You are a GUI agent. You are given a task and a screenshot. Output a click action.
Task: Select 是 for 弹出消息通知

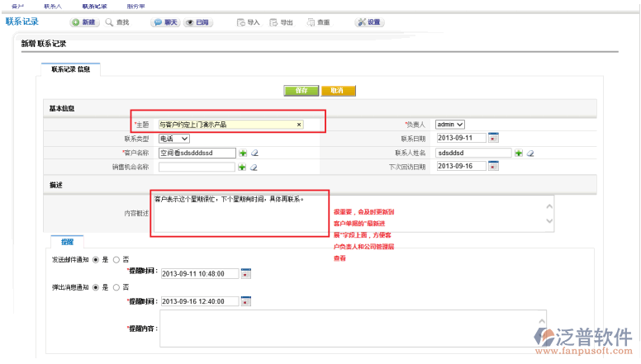pos(96,287)
